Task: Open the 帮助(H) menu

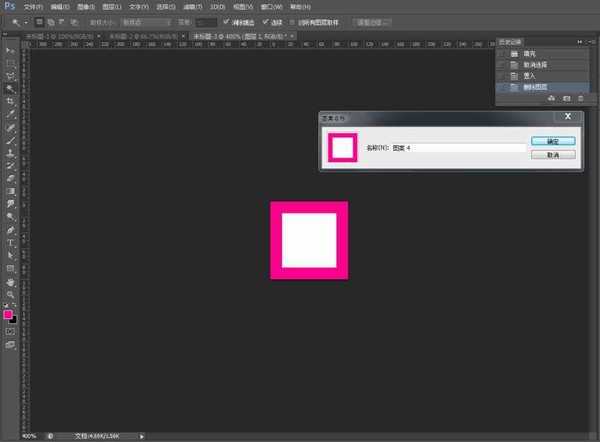Action: coord(299,6)
